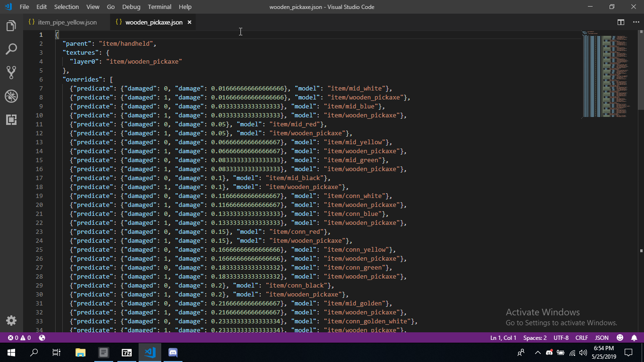Open the Source Control view
Image resolution: width=644 pixels, height=362 pixels.
point(11,73)
